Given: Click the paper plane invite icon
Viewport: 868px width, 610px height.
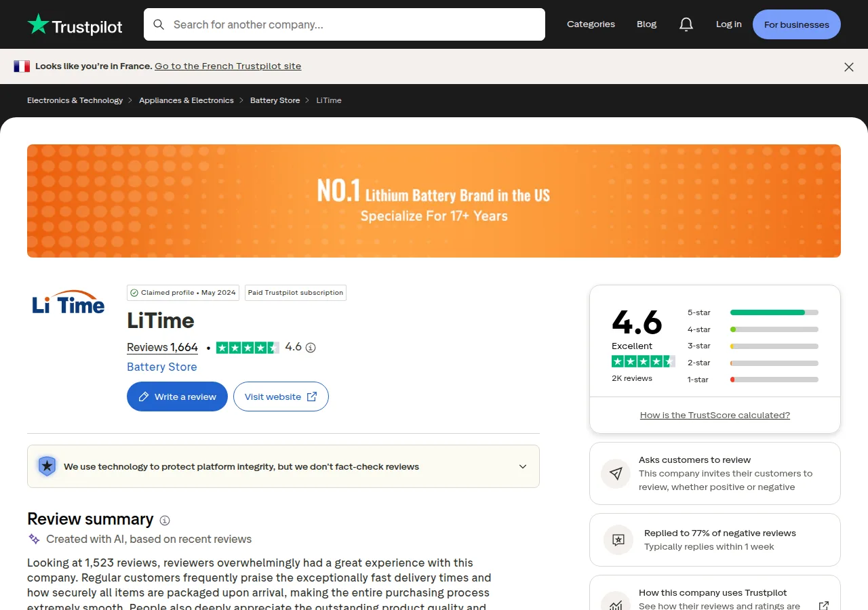Looking at the screenshot, I should pos(616,474).
